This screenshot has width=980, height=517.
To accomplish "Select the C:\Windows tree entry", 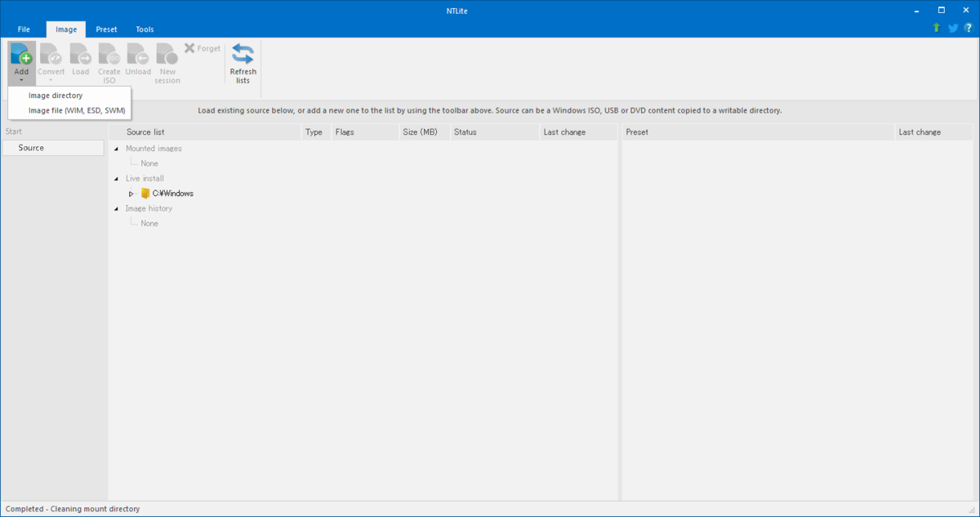I will click(x=173, y=194).
